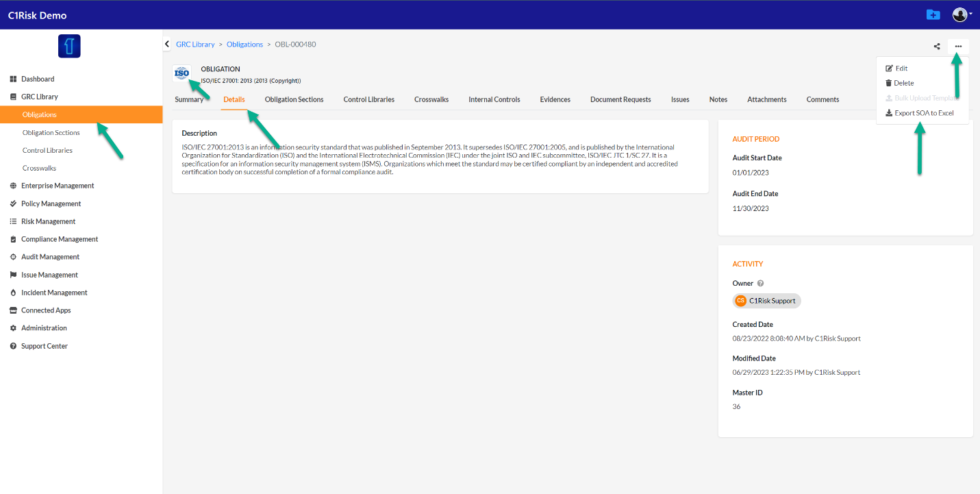Click the C1Risk Demo header title

(x=38, y=15)
